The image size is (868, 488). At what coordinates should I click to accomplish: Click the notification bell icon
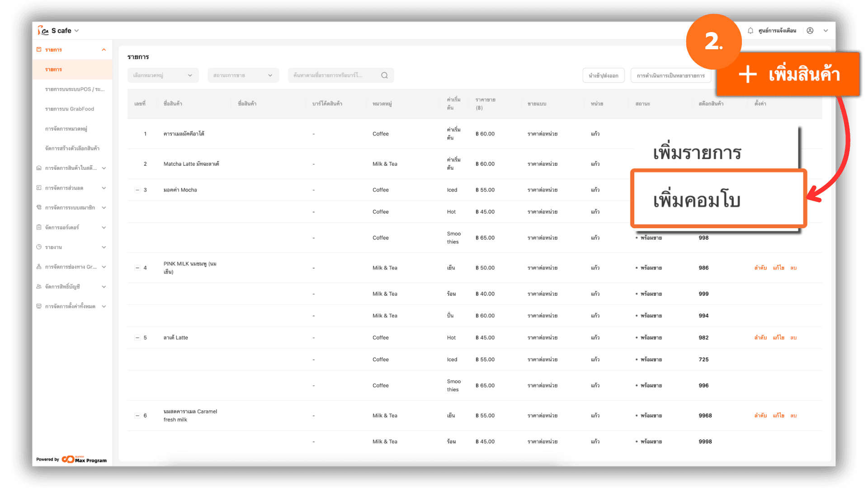coord(750,31)
